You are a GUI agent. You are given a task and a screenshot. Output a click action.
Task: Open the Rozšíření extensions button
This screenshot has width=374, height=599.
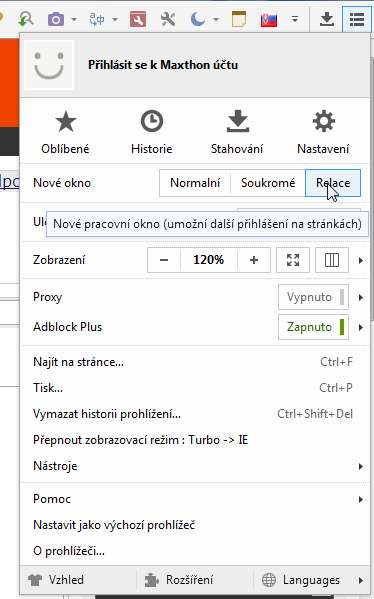180,580
